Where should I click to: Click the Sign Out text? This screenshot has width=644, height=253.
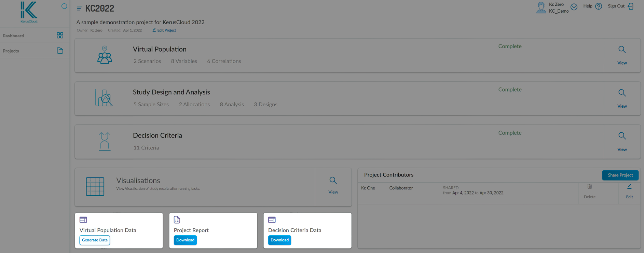pos(616,6)
